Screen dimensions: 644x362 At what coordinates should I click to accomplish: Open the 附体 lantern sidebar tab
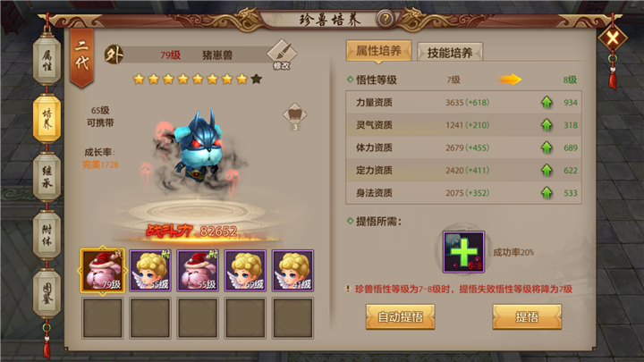click(47, 235)
